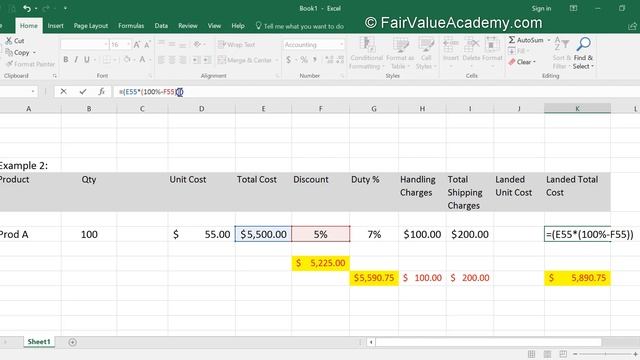640x360 pixels.
Task: Switch to Page Layout view in status bar
Action: coord(547,354)
